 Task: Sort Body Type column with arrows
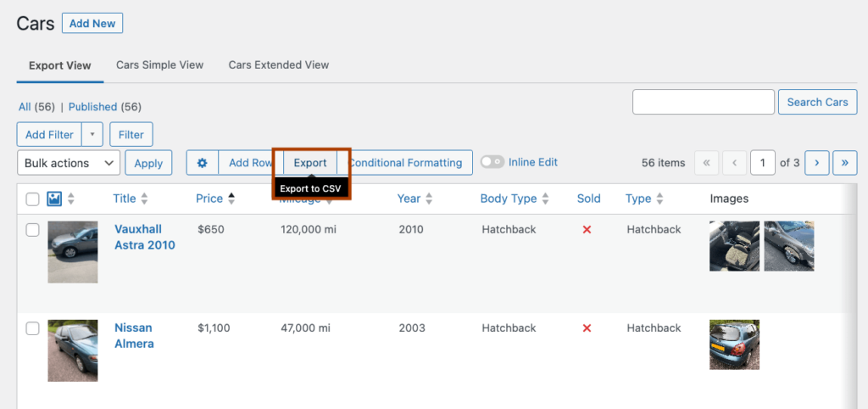[545, 199]
